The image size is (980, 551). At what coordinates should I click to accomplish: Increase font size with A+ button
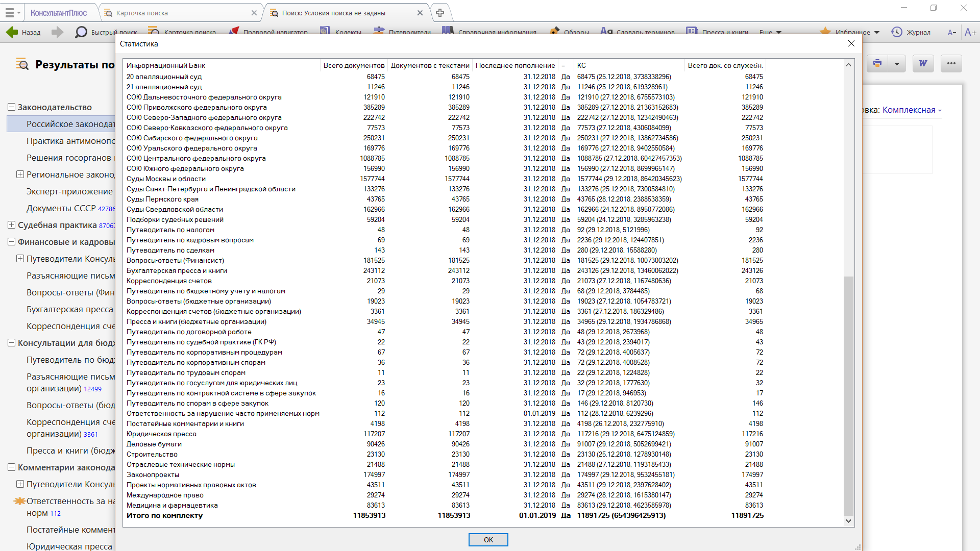coord(970,32)
